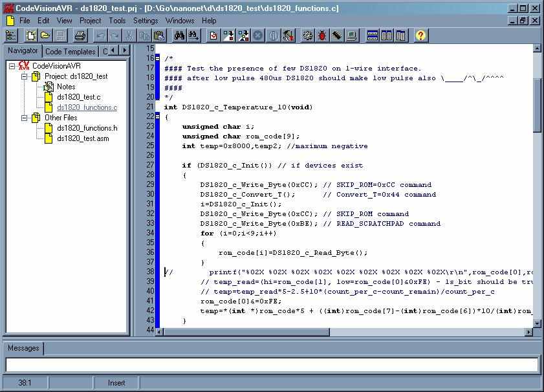Click the editor scroll down arrow
The width and height of the screenshot is (544, 392).
coord(537,323)
